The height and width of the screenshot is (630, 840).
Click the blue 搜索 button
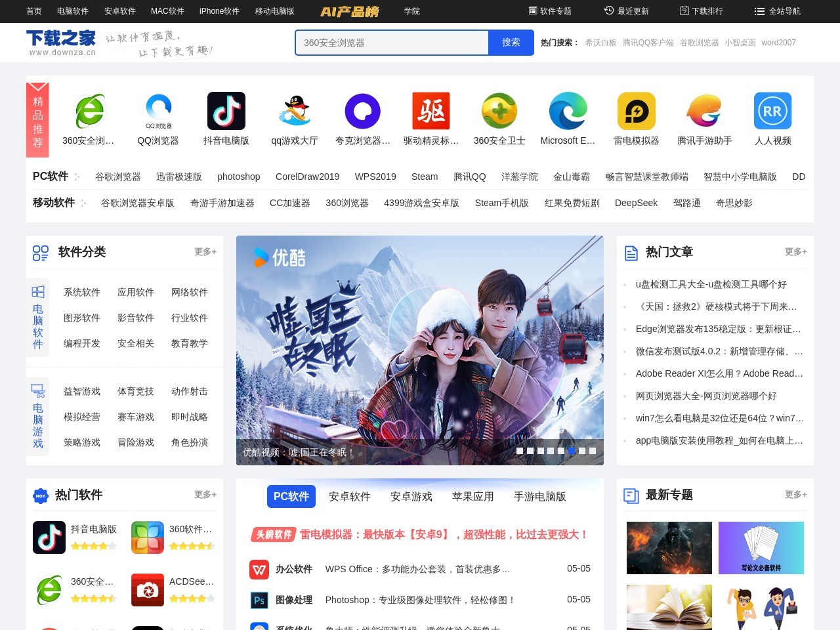point(511,43)
